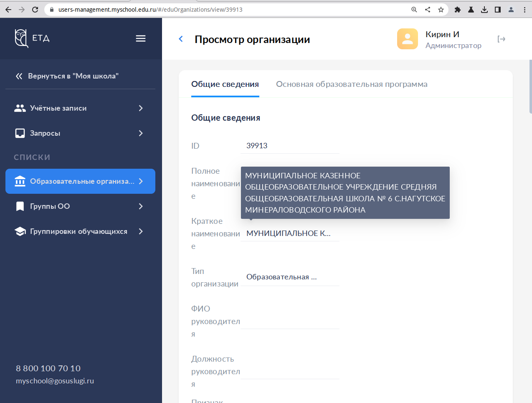This screenshot has width=532, height=403.
Task: Open browser downloads icon
Action: tap(484, 10)
